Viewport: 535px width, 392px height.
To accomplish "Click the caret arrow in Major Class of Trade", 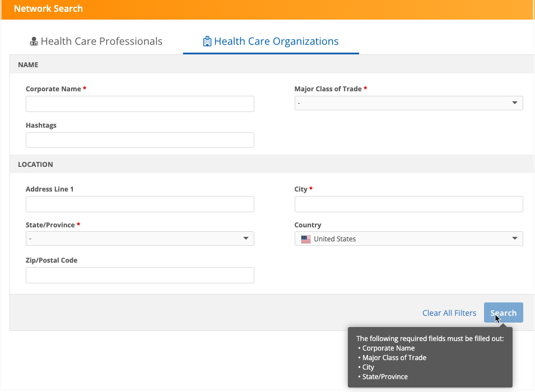I will point(514,103).
